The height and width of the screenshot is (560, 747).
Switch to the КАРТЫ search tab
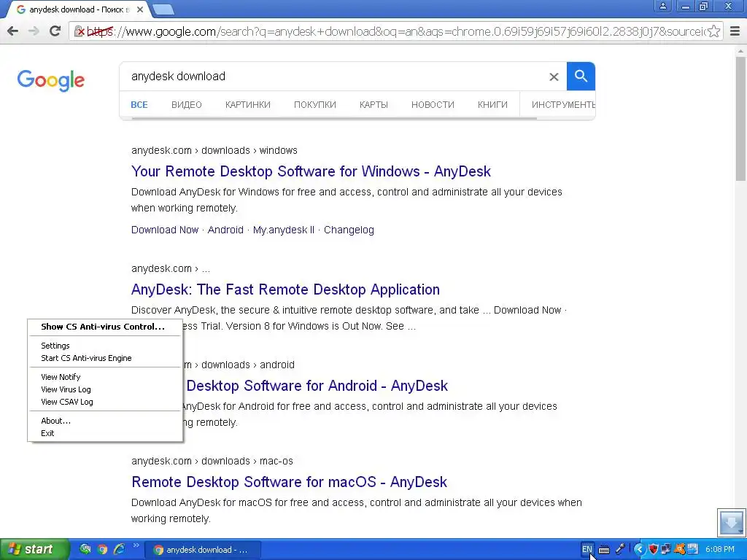[x=373, y=105]
